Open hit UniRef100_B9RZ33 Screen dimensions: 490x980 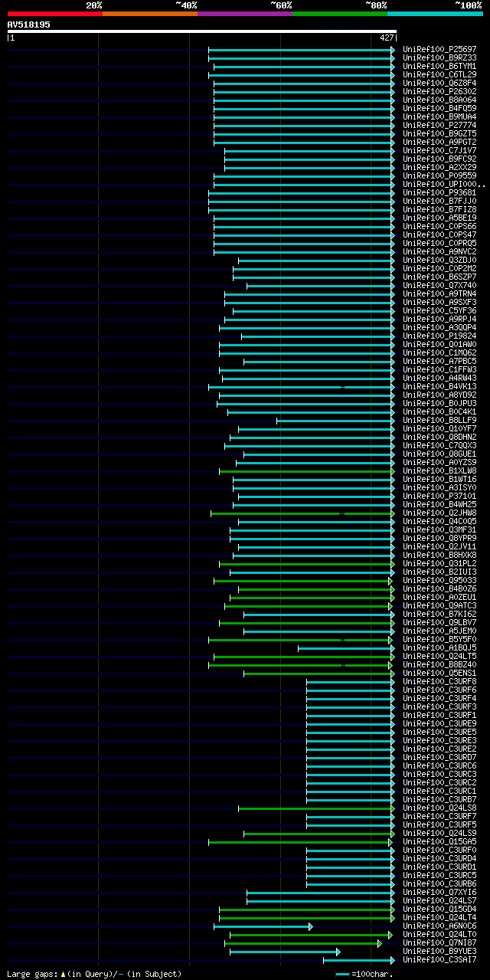pyautogui.click(x=439, y=57)
